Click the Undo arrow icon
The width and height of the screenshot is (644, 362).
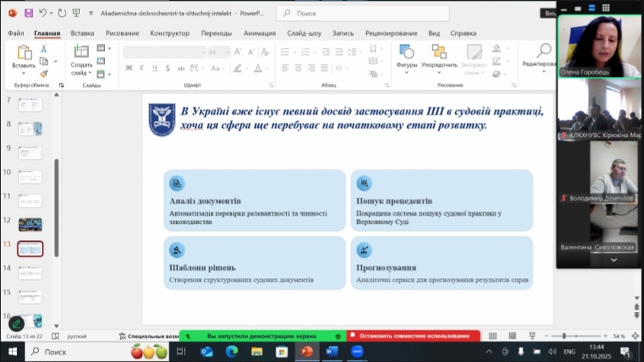(43, 14)
